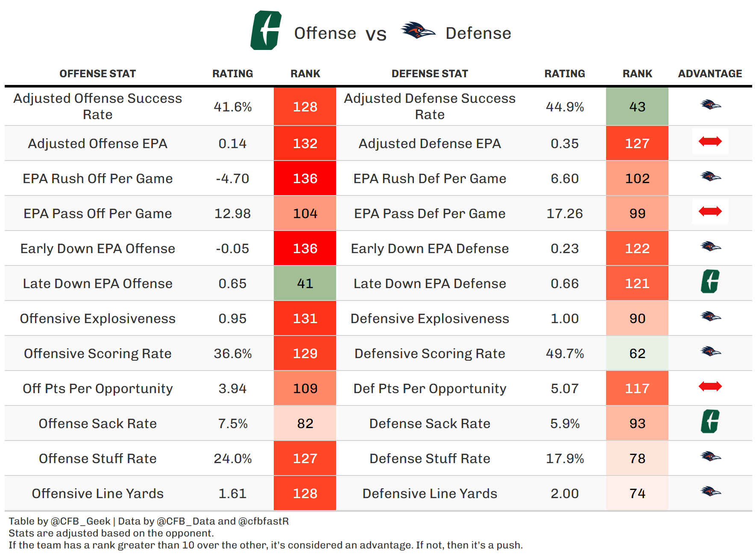
Task: Click the table credit line mentioning @CFB_Geek
Action: (149, 521)
